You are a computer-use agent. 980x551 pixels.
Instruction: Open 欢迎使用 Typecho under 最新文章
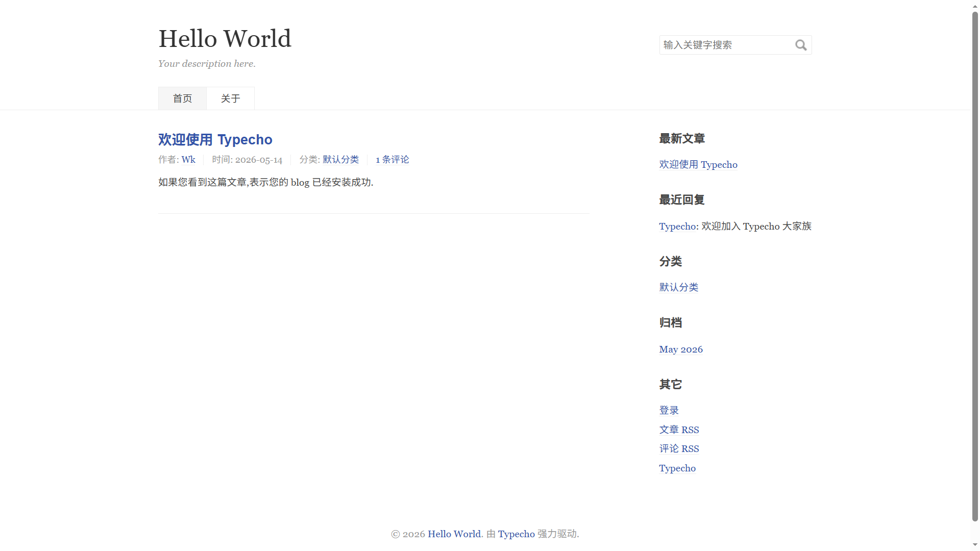[x=698, y=165]
